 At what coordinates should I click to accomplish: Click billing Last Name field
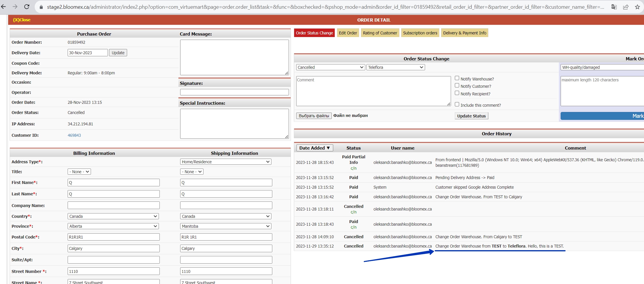tap(113, 194)
